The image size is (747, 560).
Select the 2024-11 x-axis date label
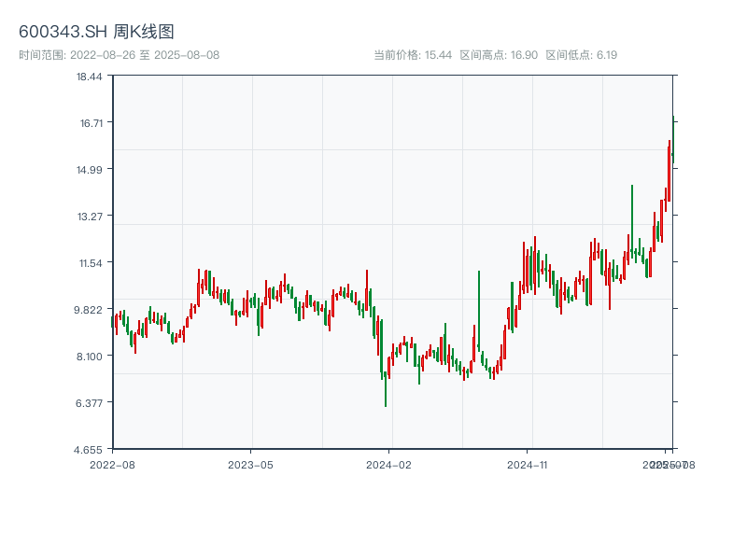click(x=528, y=464)
